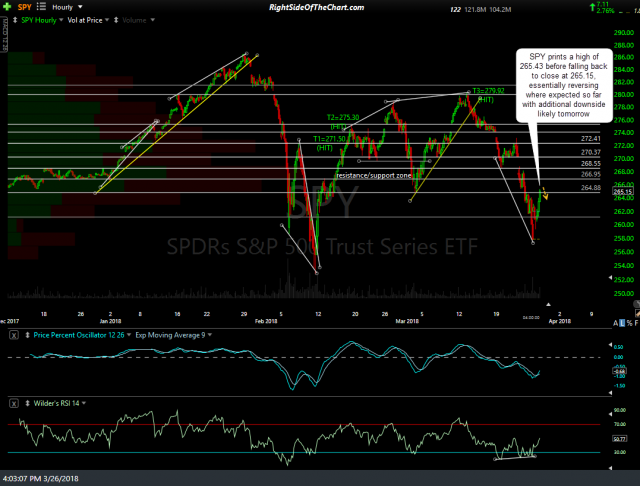
Task: Click the RightSideOfTheChart.com link
Action: [316, 7]
